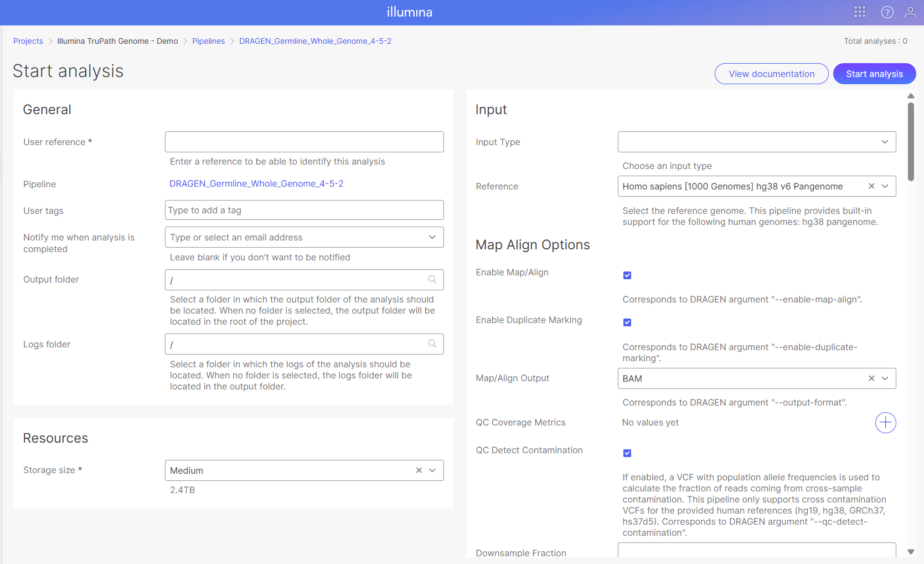
Task: Open the user account profile icon
Action: tap(910, 12)
